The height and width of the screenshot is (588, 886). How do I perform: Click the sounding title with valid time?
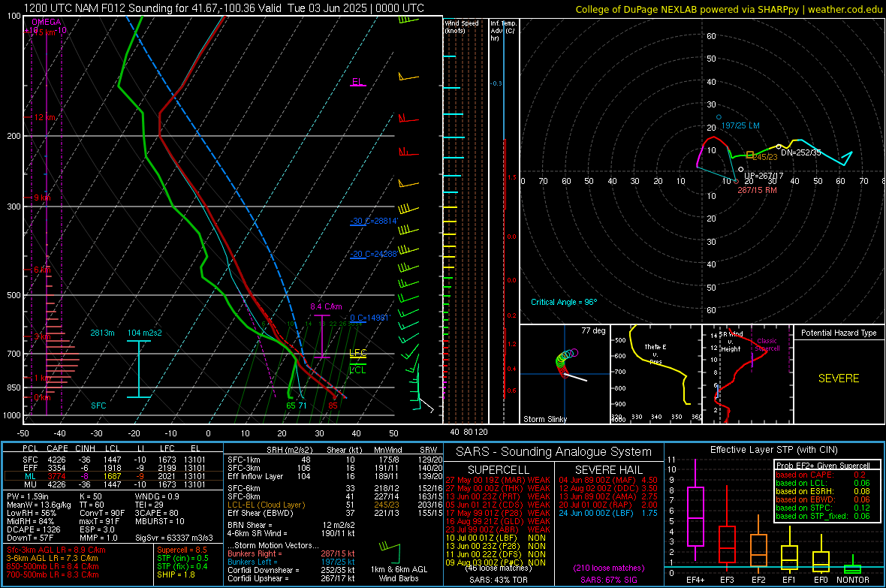pyautogui.click(x=224, y=8)
